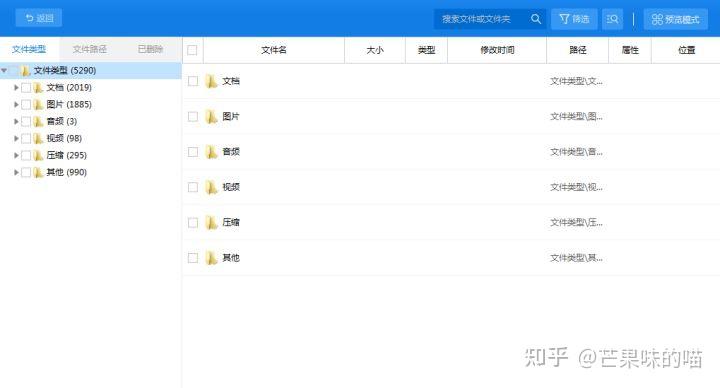Click the 视频 (98) tree folder icon

(x=38, y=138)
